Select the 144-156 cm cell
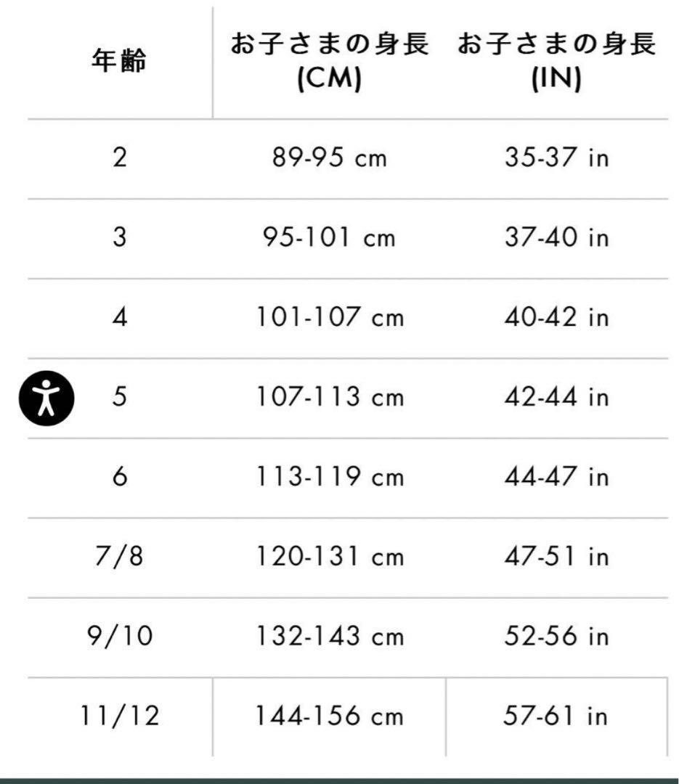679x784 pixels. pos(329,716)
